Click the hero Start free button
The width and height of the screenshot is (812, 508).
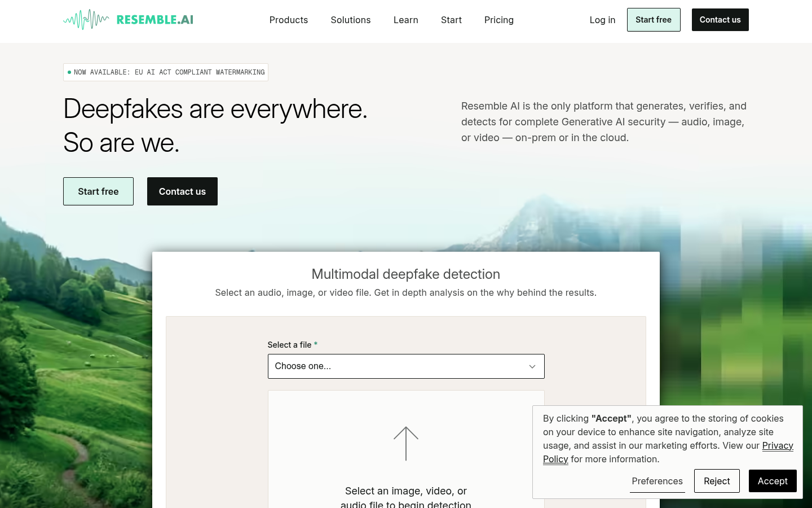pos(98,191)
